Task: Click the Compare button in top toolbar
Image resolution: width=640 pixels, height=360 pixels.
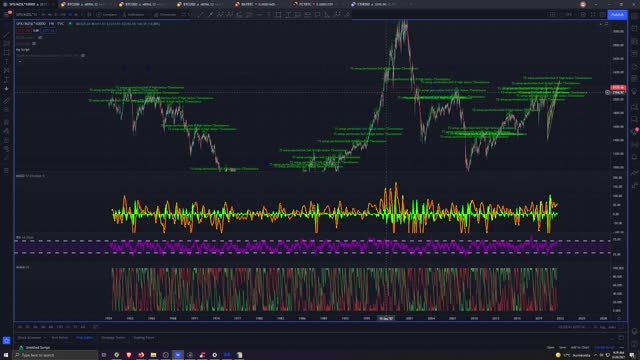Action: pos(107,15)
